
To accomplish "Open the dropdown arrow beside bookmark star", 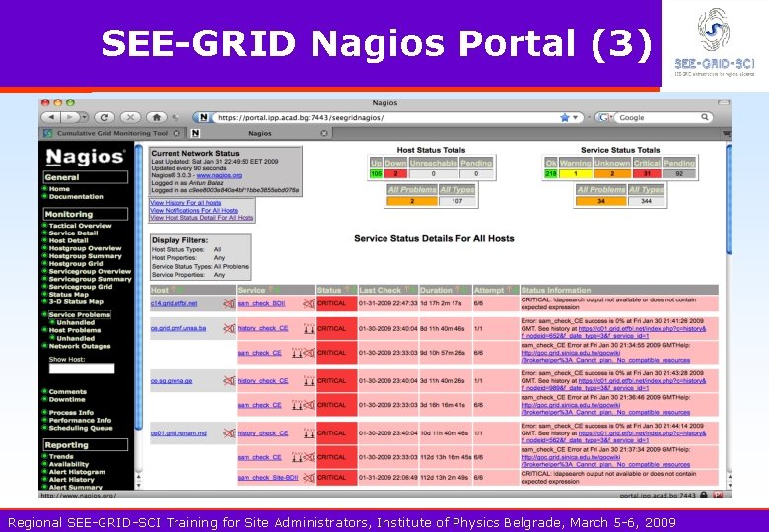I will pos(576,117).
